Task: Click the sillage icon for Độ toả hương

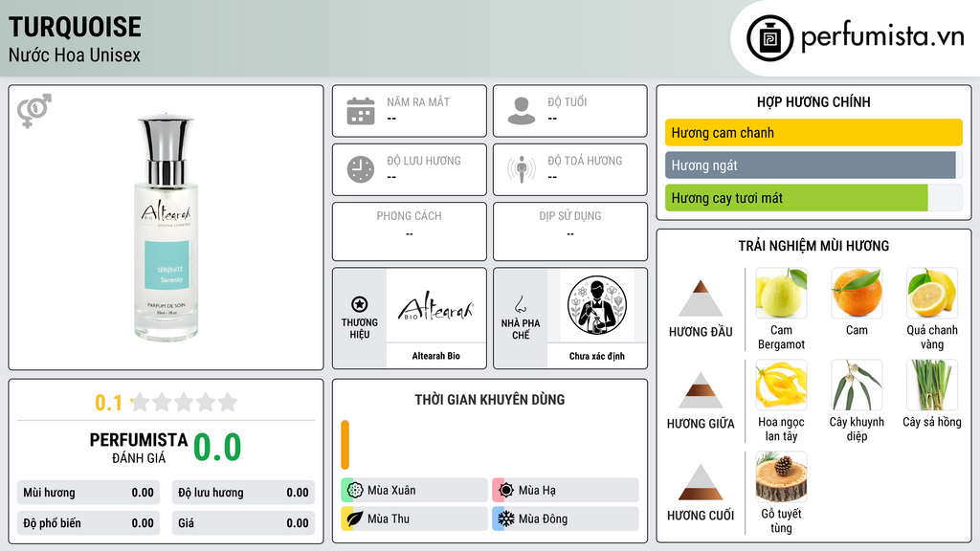Action: click(522, 169)
